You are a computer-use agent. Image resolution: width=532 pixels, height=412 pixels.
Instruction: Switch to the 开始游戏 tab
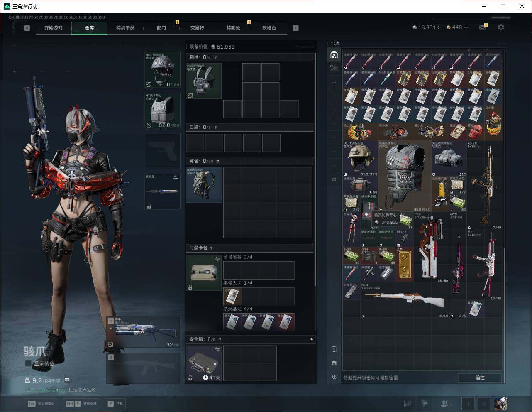pyautogui.click(x=54, y=28)
